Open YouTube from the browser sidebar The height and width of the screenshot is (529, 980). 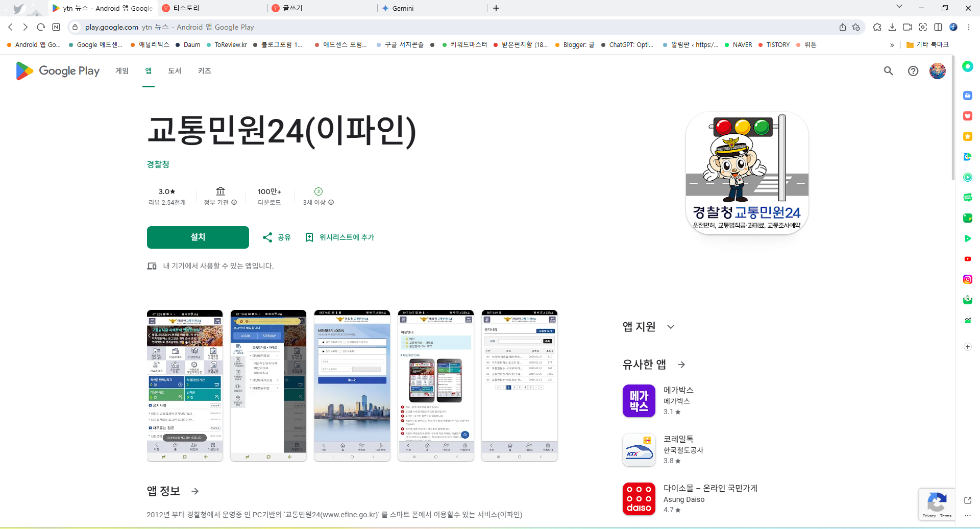pos(967,259)
